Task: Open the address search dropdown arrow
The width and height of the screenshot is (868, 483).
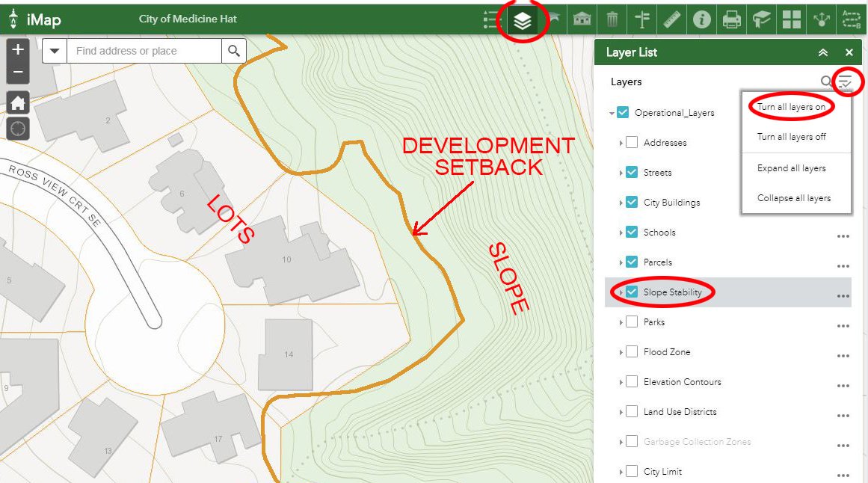Action: point(54,51)
